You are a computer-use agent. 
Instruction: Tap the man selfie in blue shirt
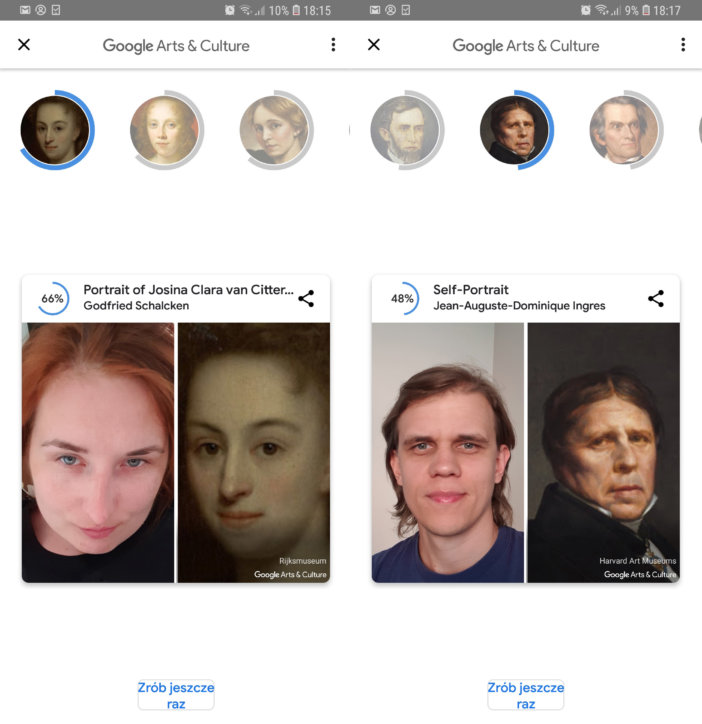point(448,452)
